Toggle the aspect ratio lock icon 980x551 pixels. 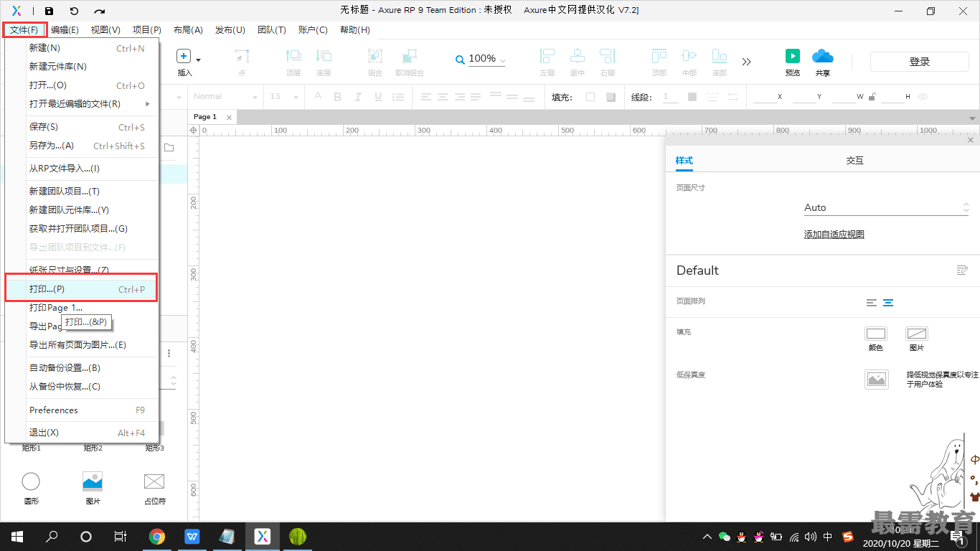click(872, 97)
